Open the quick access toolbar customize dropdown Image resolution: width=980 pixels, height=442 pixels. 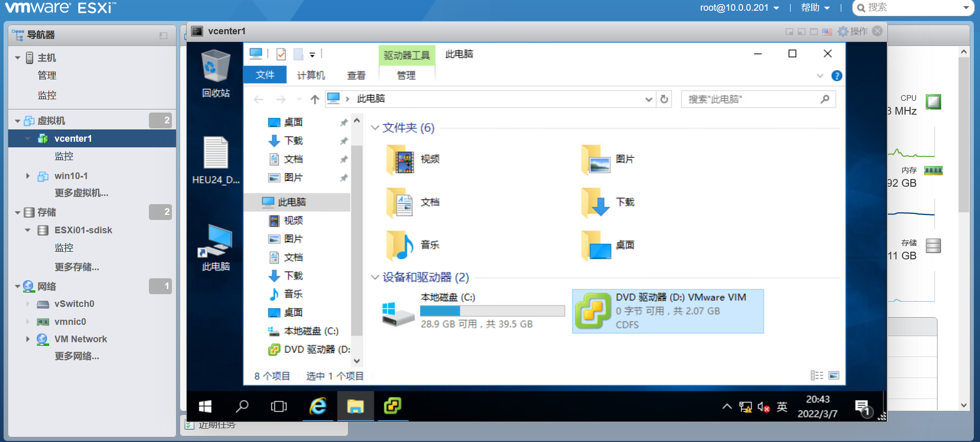point(312,54)
